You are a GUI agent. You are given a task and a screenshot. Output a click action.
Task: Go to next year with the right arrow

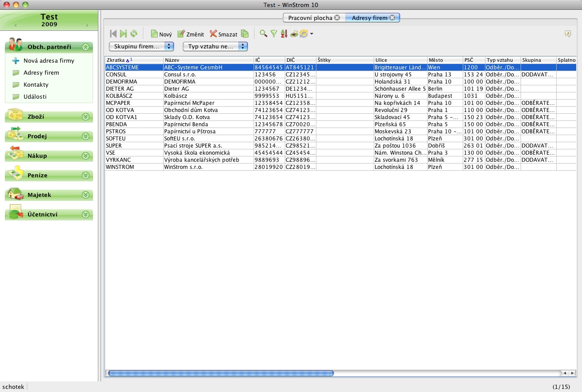pos(87,25)
